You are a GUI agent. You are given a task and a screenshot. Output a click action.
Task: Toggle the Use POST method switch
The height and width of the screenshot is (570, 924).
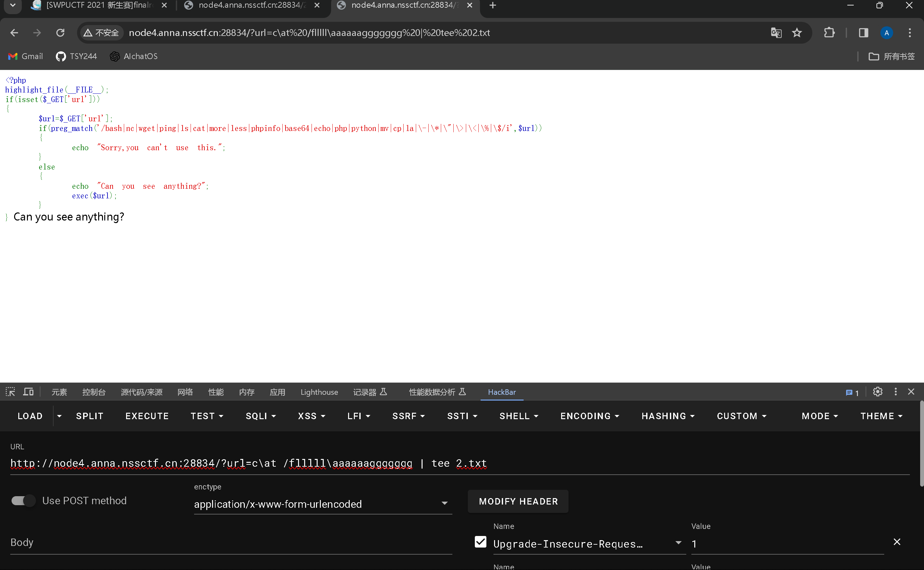23,501
